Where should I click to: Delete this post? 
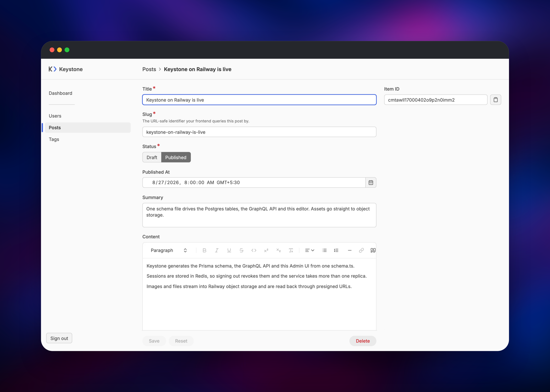pos(363,341)
